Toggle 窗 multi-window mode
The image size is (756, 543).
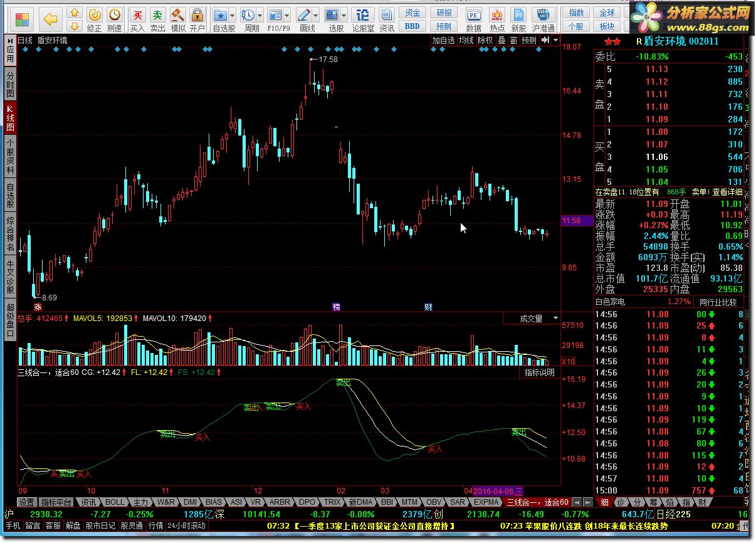tap(513, 40)
